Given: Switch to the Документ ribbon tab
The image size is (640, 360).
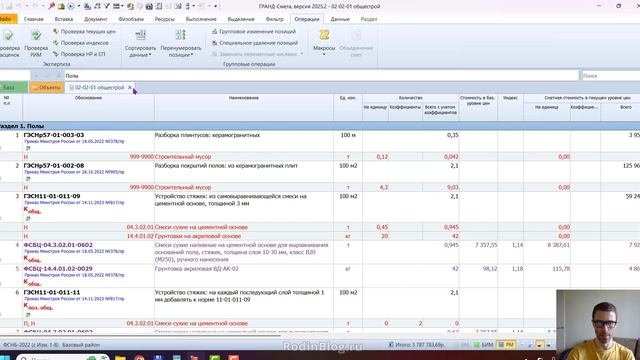Looking at the screenshot, I should [96, 19].
